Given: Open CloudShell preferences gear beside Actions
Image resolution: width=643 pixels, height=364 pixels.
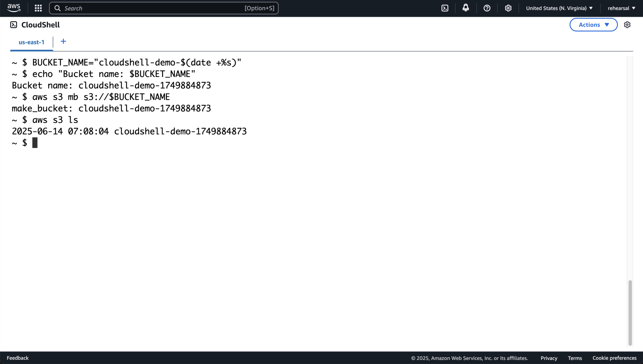Looking at the screenshot, I should [x=627, y=25].
